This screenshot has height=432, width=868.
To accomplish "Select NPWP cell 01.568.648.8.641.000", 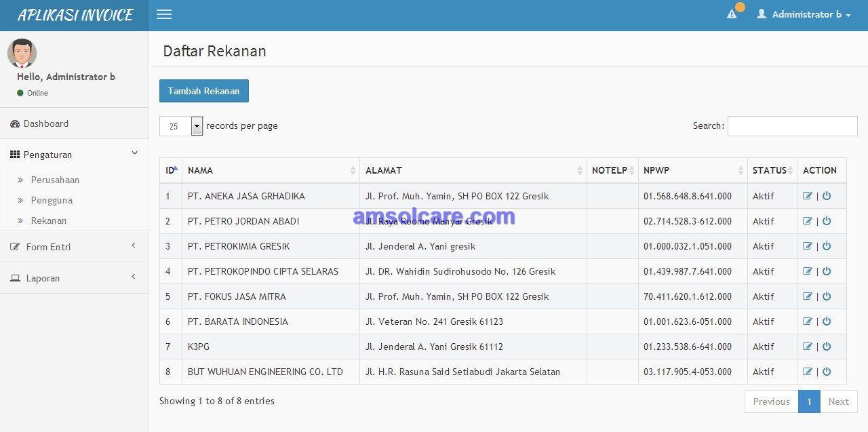I will tap(692, 196).
